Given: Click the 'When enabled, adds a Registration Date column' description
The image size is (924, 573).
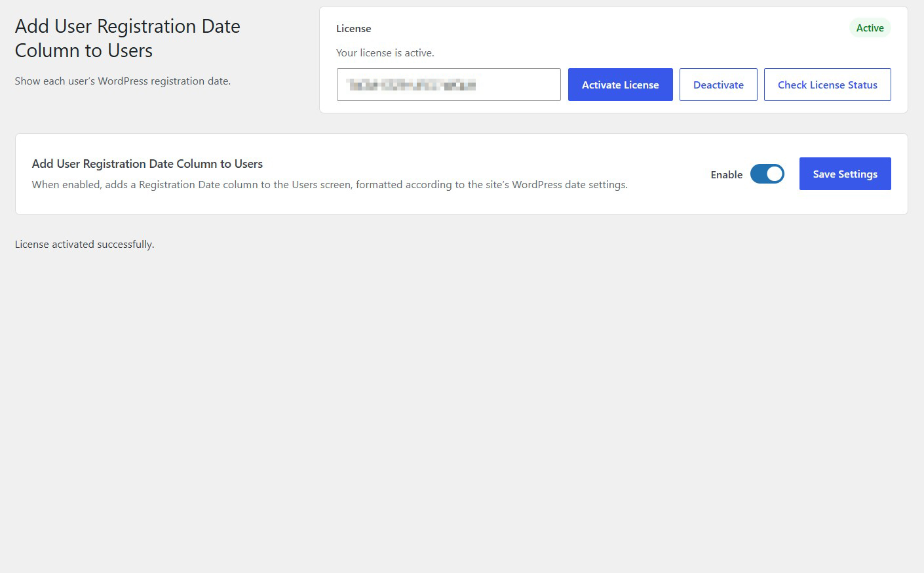Looking at the screenshot, I should (x=330, y=185).
